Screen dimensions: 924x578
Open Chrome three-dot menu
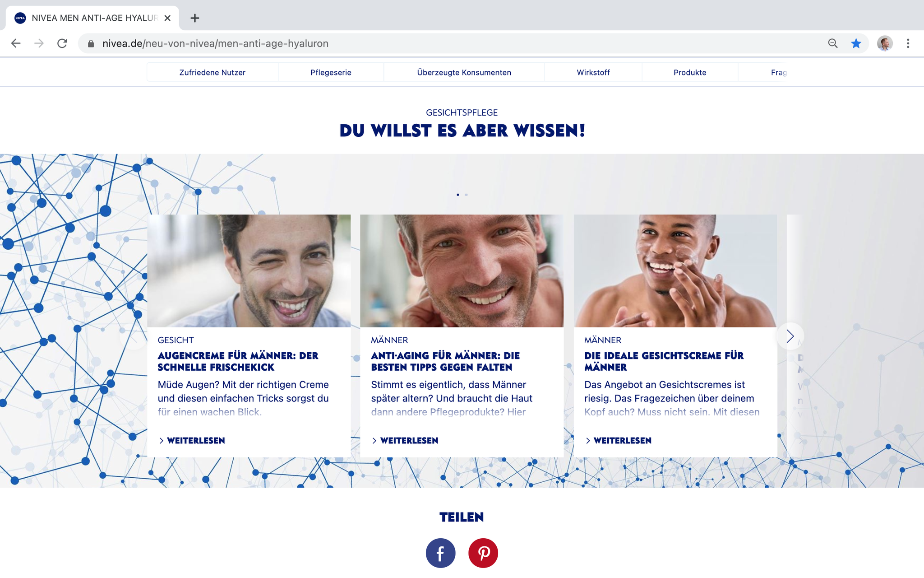point(908,43)
